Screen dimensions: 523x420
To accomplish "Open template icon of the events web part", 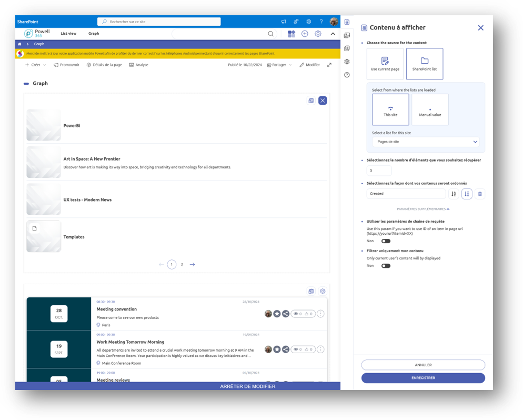I will point(311,291).
